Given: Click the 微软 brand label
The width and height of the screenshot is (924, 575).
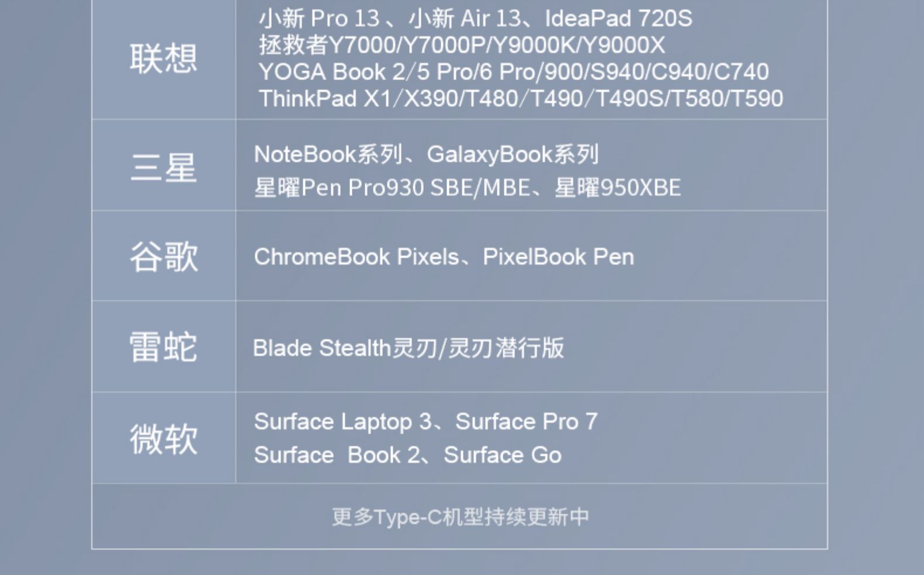Looking at the screenshot, I should tap(164, 439).
